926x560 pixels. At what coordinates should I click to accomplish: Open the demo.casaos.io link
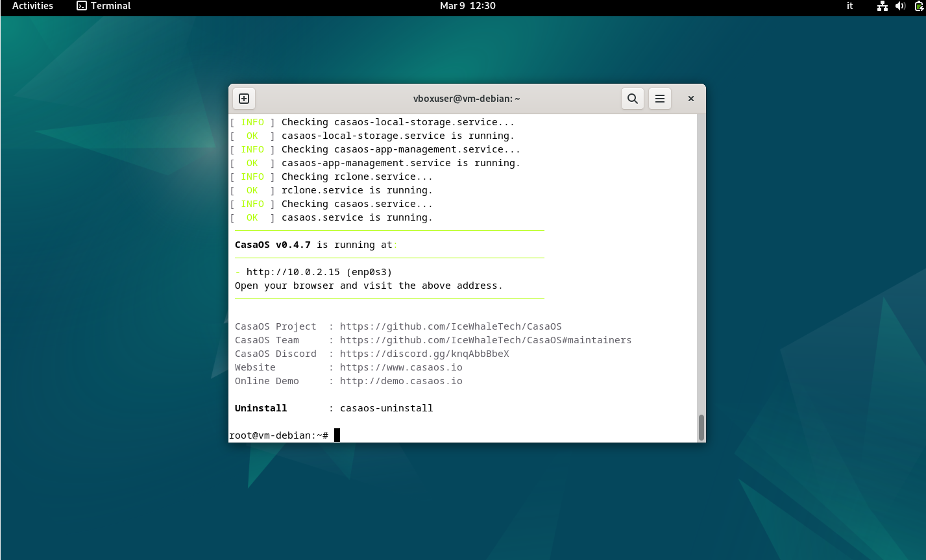click(x=401, y=381)
